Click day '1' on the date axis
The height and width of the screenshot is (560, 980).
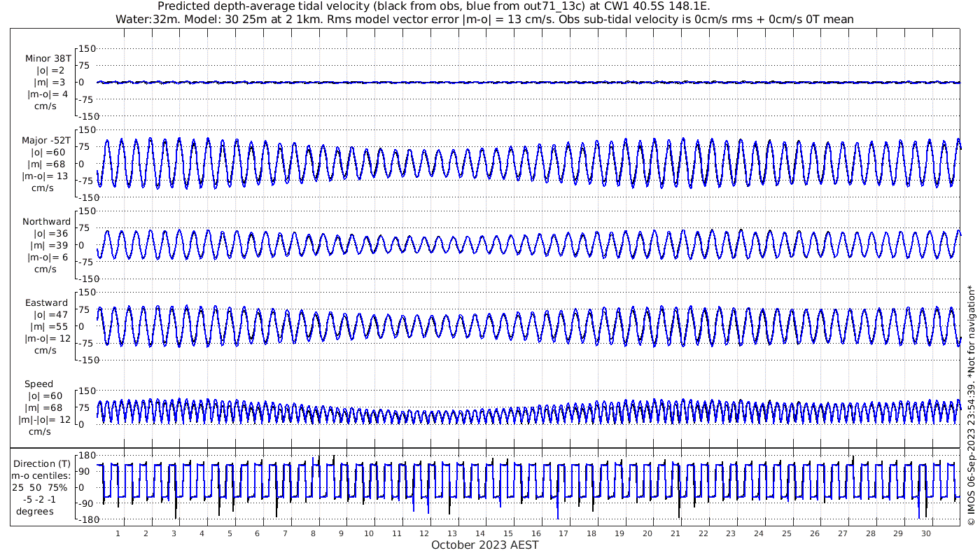tap(118, 533)
